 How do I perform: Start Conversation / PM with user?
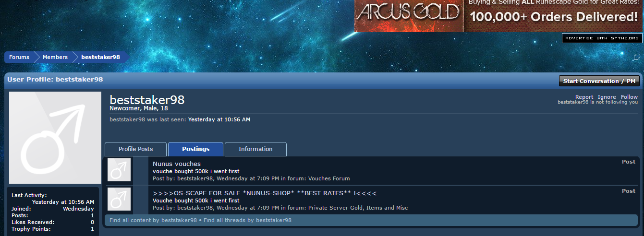click(x=599, y=81)
